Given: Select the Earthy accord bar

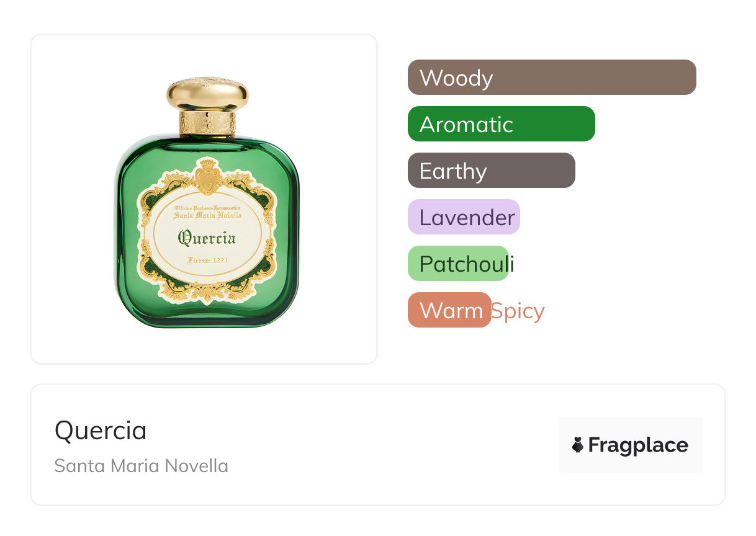Looking at the screenshot, I should click(491, 171).
